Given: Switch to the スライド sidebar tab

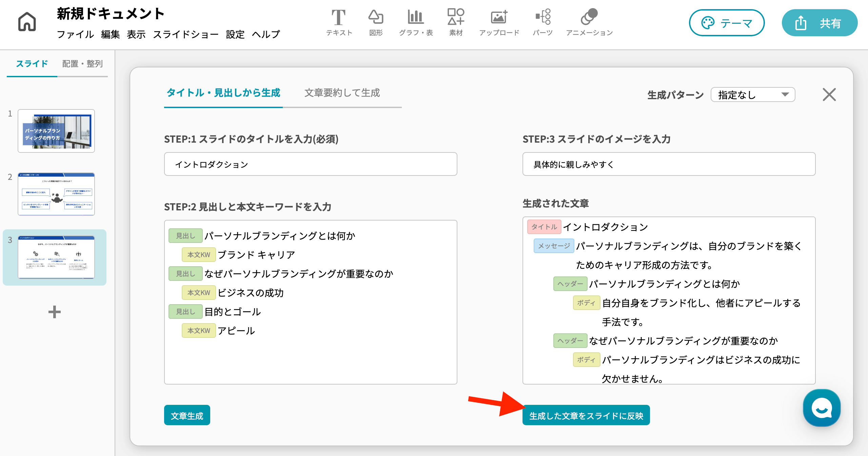Looking at the screenshot, I should tap(32, 64).
